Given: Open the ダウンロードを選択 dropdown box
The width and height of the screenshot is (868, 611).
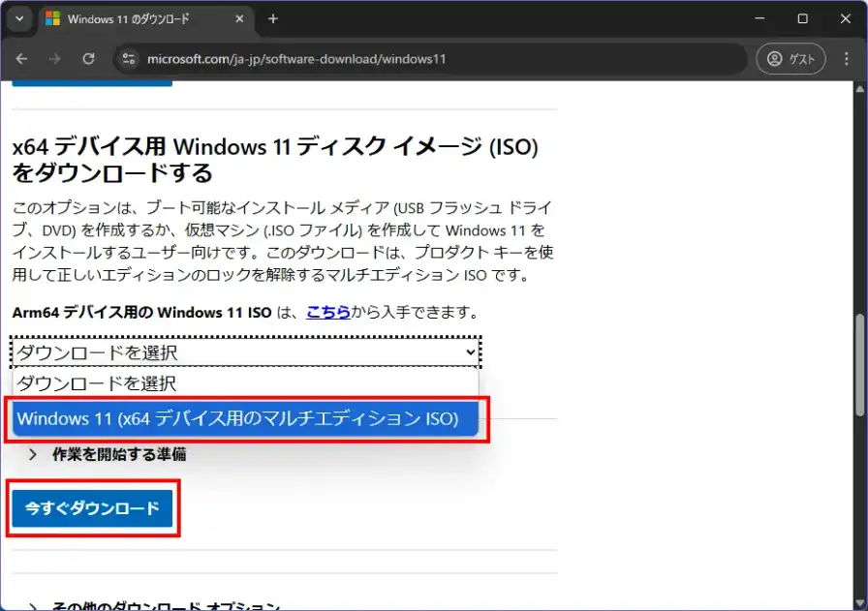Looking at the screenshot, I should click(x=246, y=352).
